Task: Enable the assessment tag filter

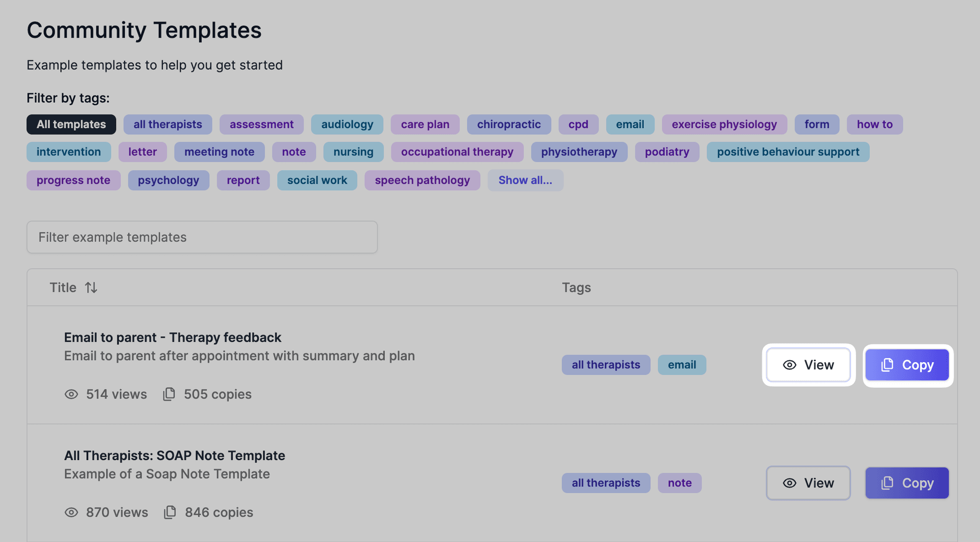Action: coord(261,124)
